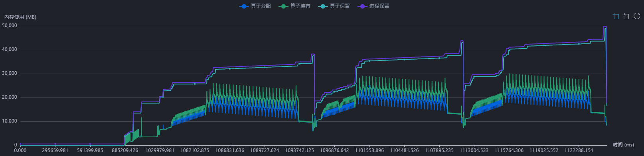Click the 885209.426 x-axis label

[x=125, y=150]
